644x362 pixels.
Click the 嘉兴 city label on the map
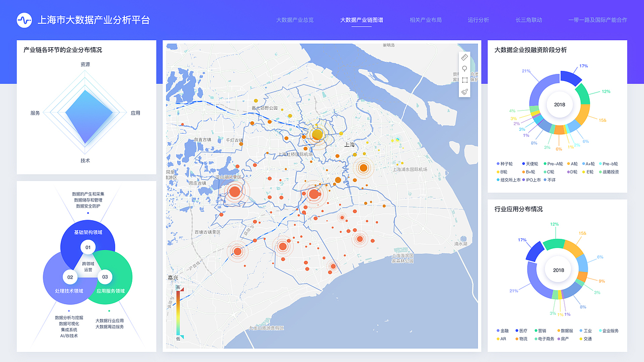[174, 278]
